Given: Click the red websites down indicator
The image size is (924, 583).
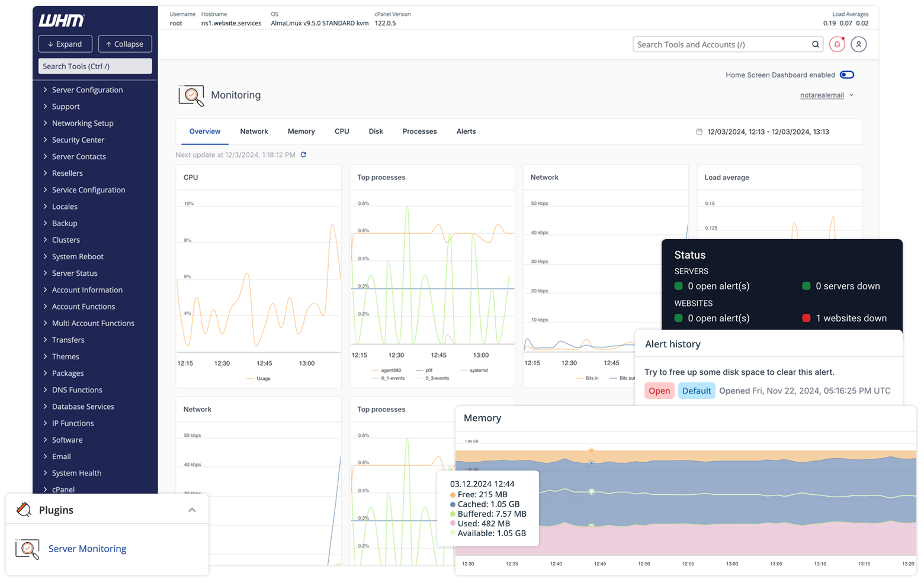Looking at the screenshot, I should pos(806,318).
